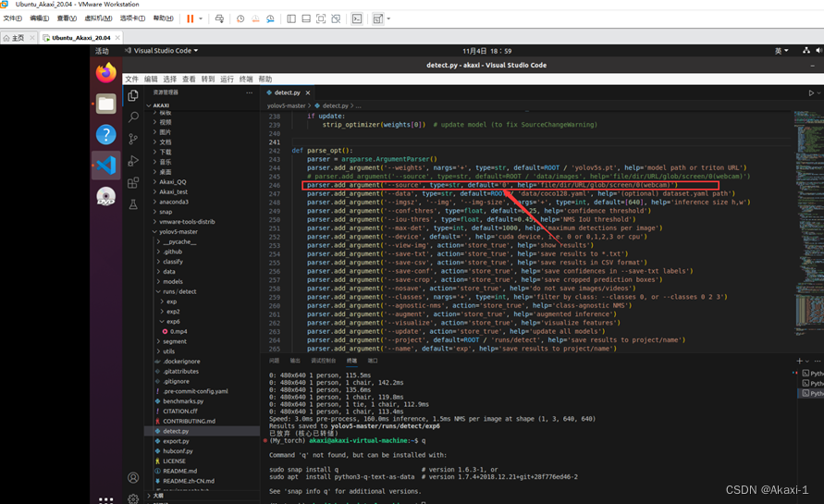Open the Search view in activity bar

tap(133, 117)
